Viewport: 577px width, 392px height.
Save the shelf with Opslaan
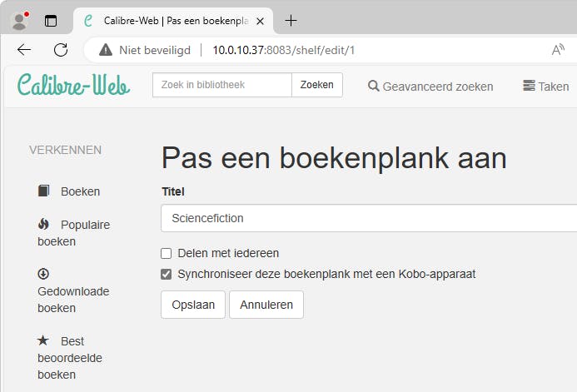193,305
